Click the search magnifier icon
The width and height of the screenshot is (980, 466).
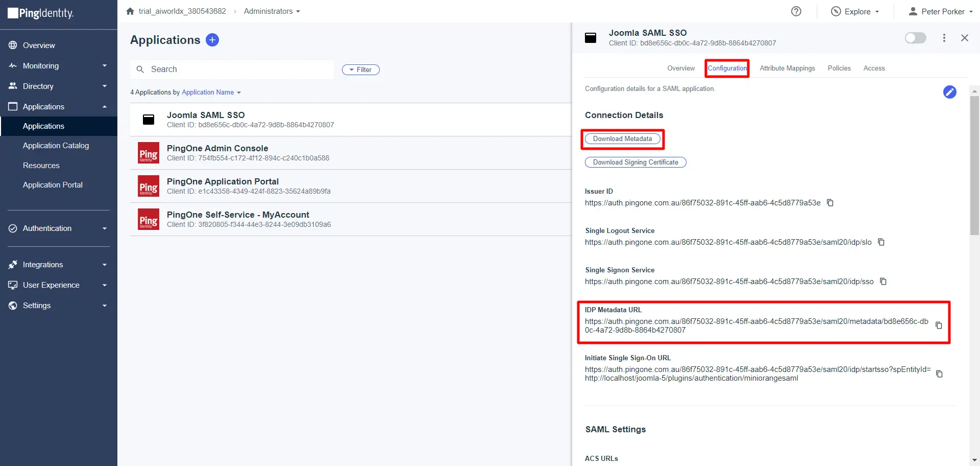(x=140, y=69)
